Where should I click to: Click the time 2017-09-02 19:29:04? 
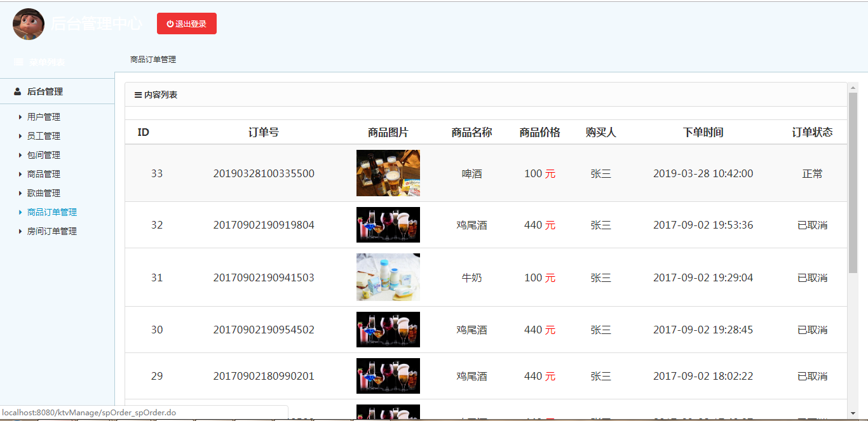[x=703, y=277]
